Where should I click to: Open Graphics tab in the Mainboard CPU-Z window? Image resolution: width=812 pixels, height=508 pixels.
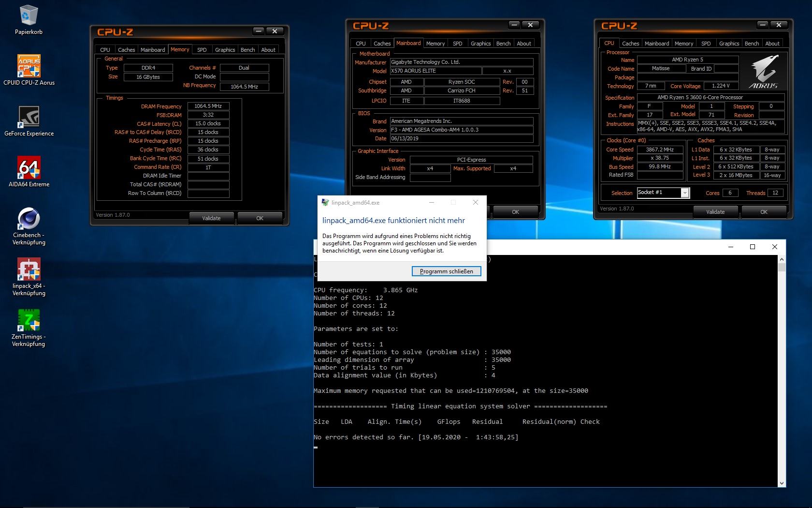click(480, 44)
